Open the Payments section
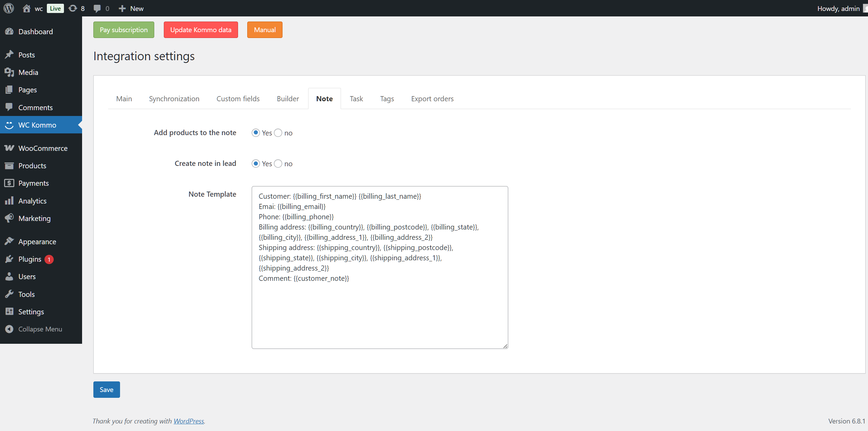The image size is (868, 431). pos(33,183)
